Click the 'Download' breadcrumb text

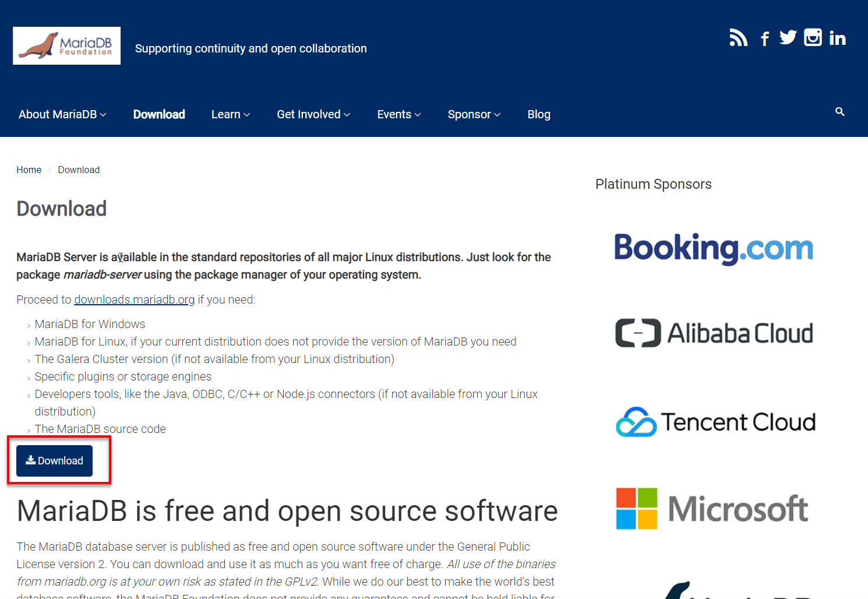79,170
